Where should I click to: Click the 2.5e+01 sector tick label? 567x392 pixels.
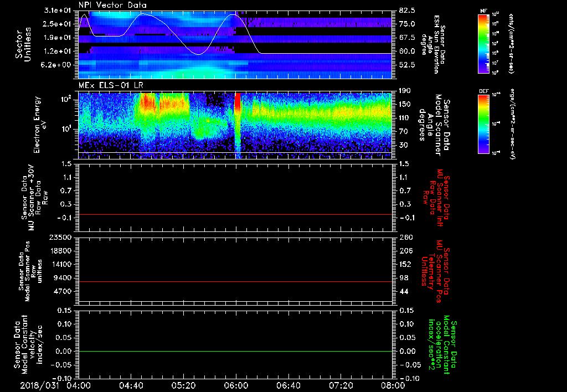tap(57, 24)
